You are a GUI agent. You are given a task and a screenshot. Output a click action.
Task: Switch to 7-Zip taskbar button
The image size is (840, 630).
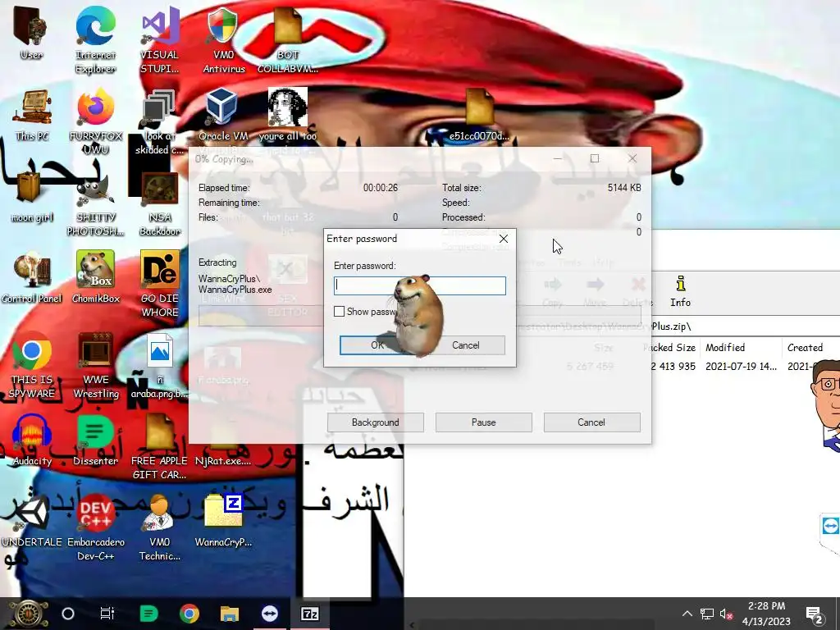coord(309,614)
